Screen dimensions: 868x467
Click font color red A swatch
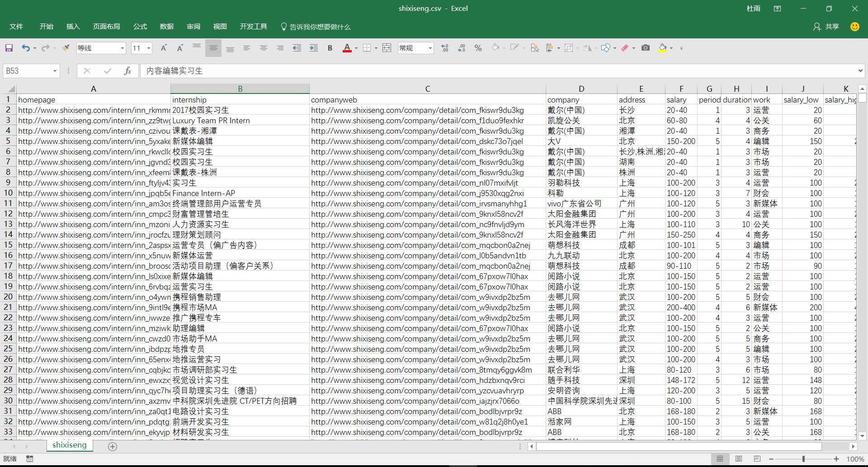pos(347,48)
